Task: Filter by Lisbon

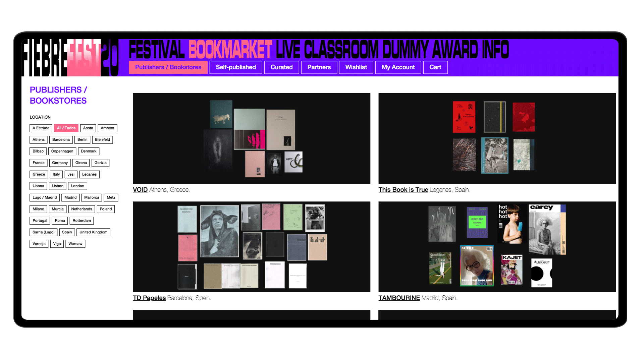Action: click(x=57, y=186)
